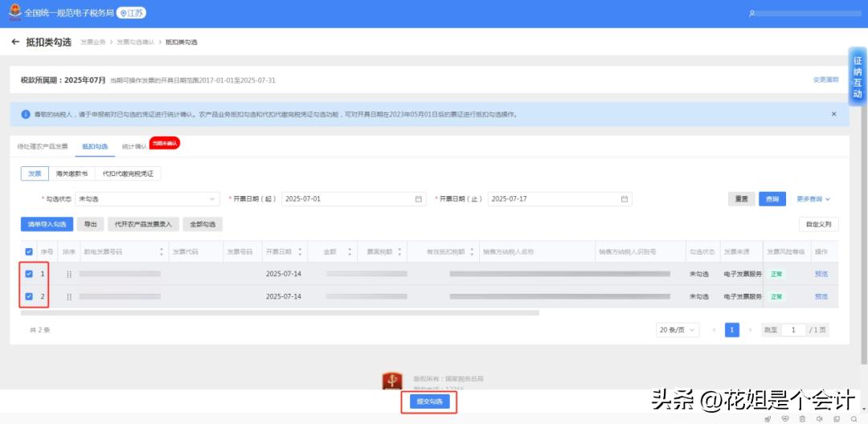Screen dimensions: 868x424
Task: Uncheck the checkbox for row 2
Action: tap(29, 297)
